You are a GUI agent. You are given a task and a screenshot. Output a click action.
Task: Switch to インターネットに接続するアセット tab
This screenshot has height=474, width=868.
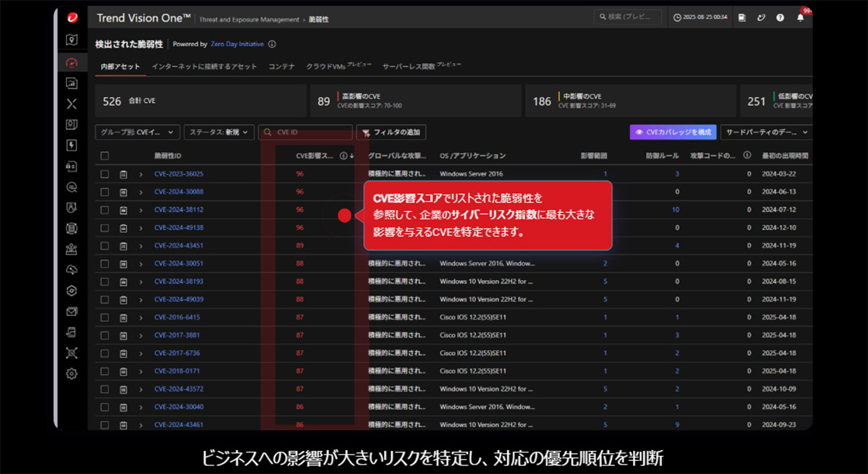click(204, 67)
